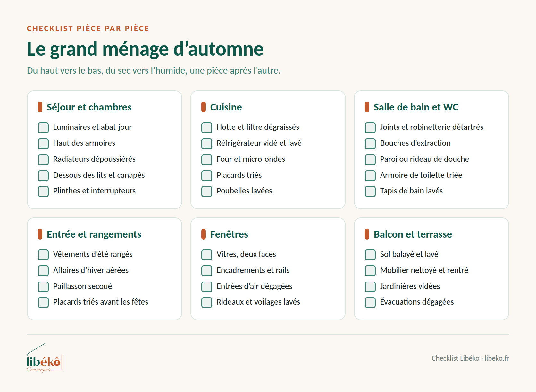
Task: Check Réfrigérateur vidé et lavé box
Action: [207, 143]
